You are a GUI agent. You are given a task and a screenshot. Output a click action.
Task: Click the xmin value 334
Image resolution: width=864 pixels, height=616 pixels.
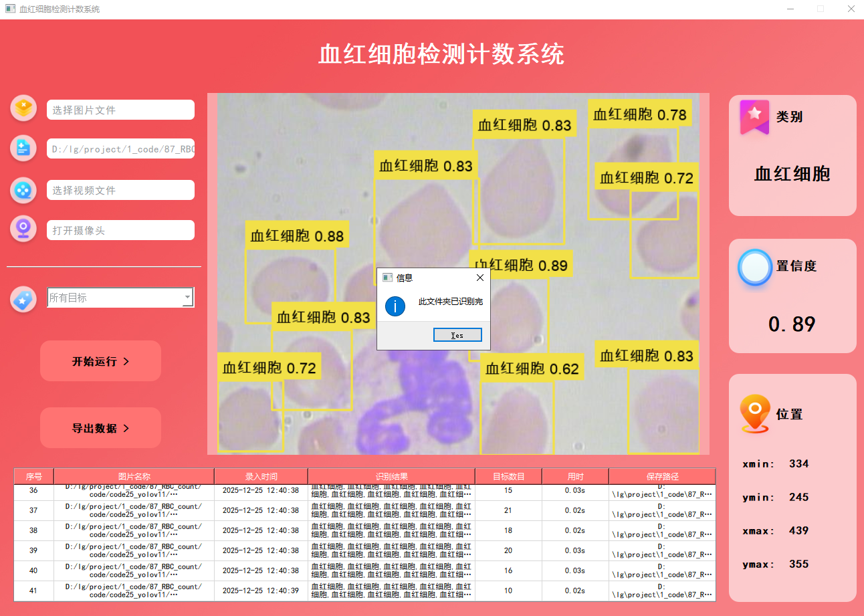pos(798,464)
